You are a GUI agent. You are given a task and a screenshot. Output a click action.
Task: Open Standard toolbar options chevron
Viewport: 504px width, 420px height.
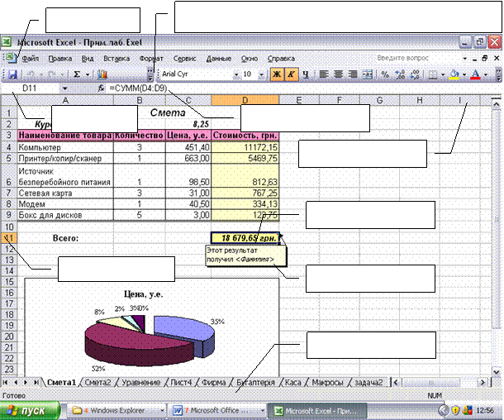point(150,74)
